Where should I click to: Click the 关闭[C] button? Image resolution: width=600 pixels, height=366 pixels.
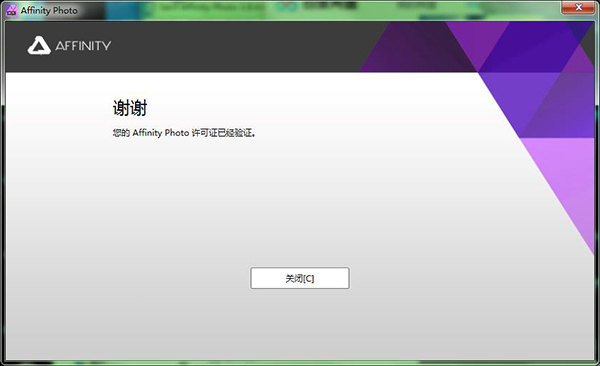point(300,278)
